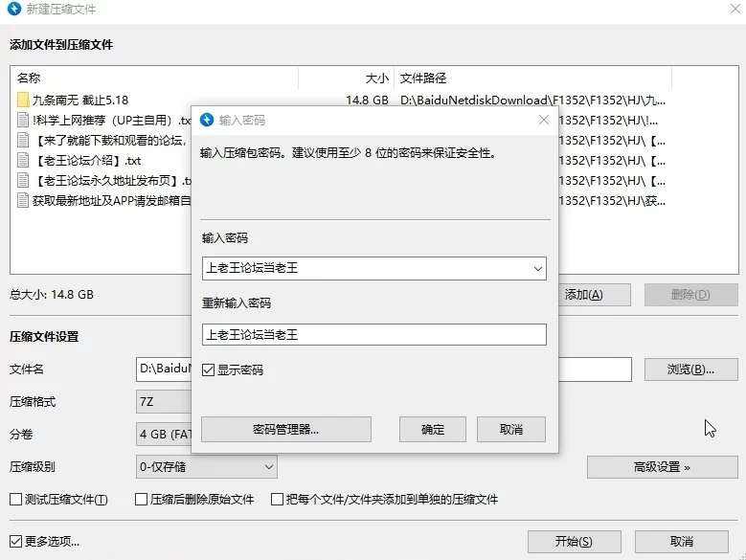This screenshot has height=560, width=746.
Task: Click 添加(A) button
Action: 595,295
